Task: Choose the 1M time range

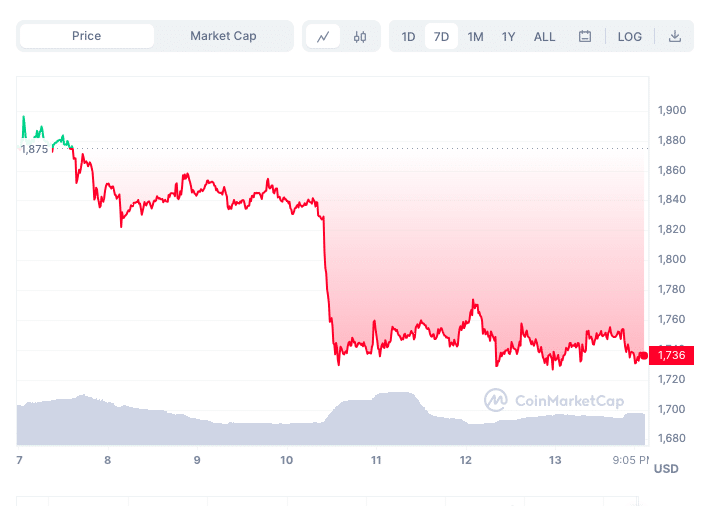Action: [475, 37]
